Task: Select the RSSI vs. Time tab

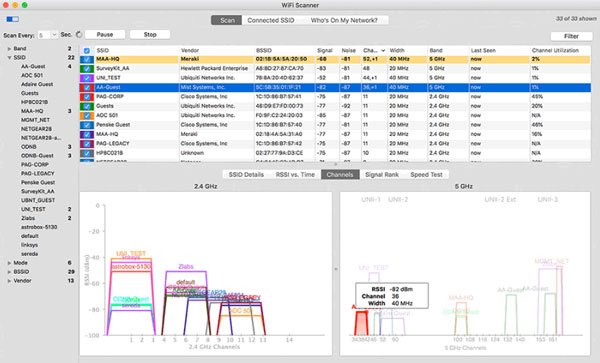Action: (295, 174)
